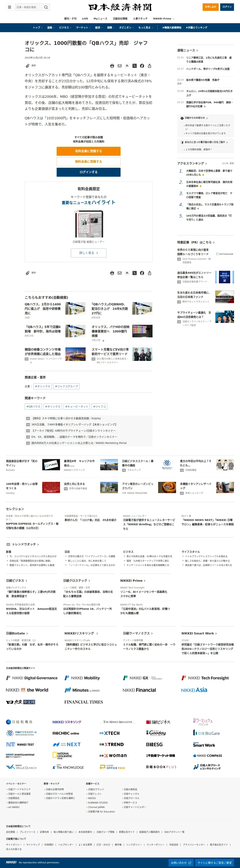This screenshot has width=240, height=868.
Task: Expand the 速報 navigation dropdown
Action: [x=51, y=28]
